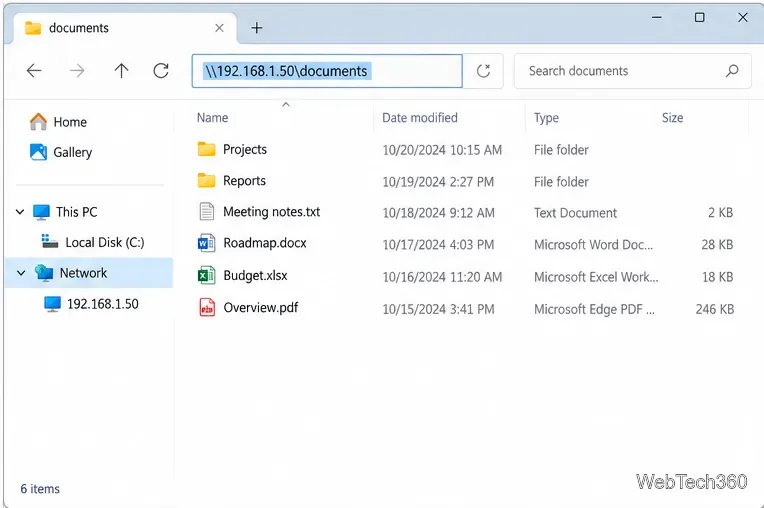Click the 2 KB size value
Screen dimensions: 764x508
pos(720,212)
